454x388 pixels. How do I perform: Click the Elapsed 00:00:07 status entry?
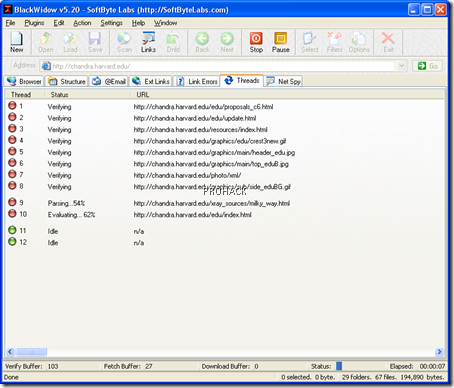[x=417, y=366]
